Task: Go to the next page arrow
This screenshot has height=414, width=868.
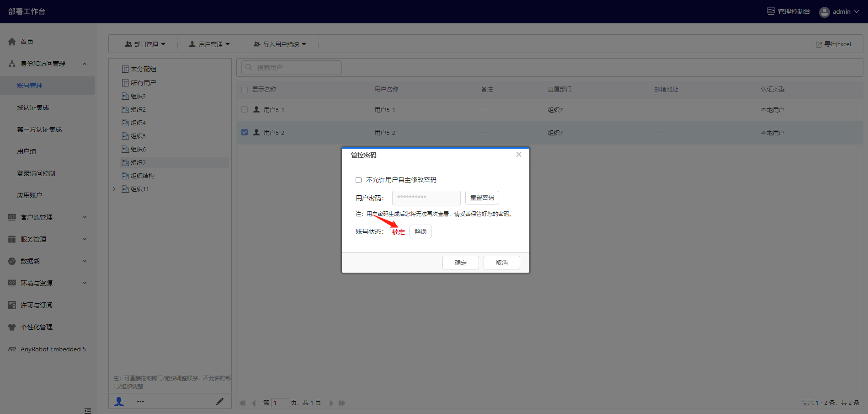Action: click(331, 403)
